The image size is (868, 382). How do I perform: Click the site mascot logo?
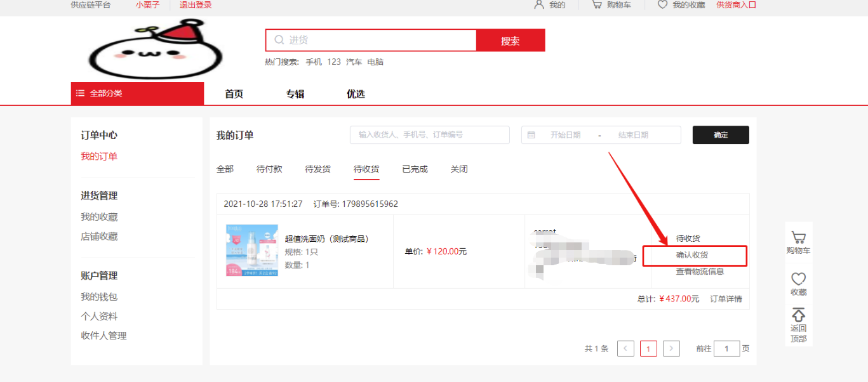pos(156,49)
